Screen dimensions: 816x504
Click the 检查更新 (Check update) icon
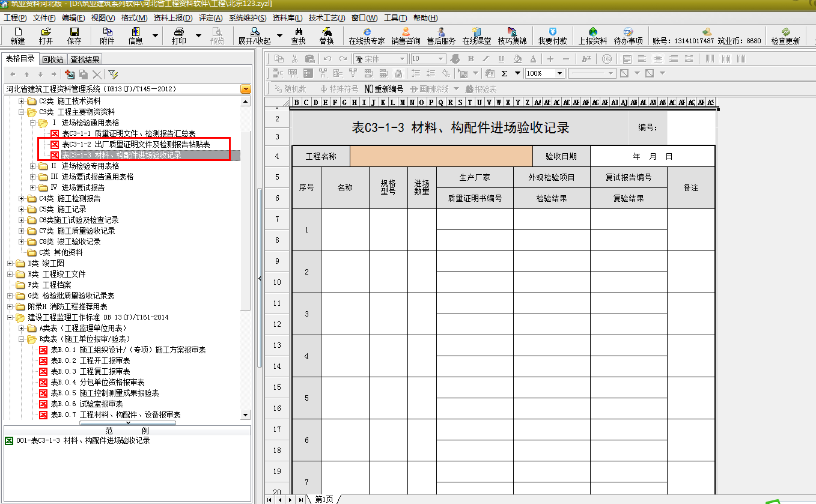click(785, 35)
